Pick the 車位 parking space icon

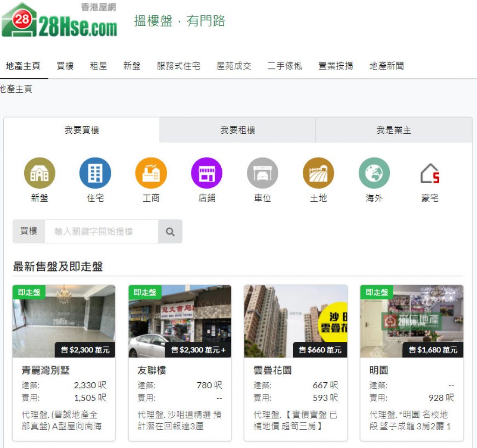coord(263,173)
